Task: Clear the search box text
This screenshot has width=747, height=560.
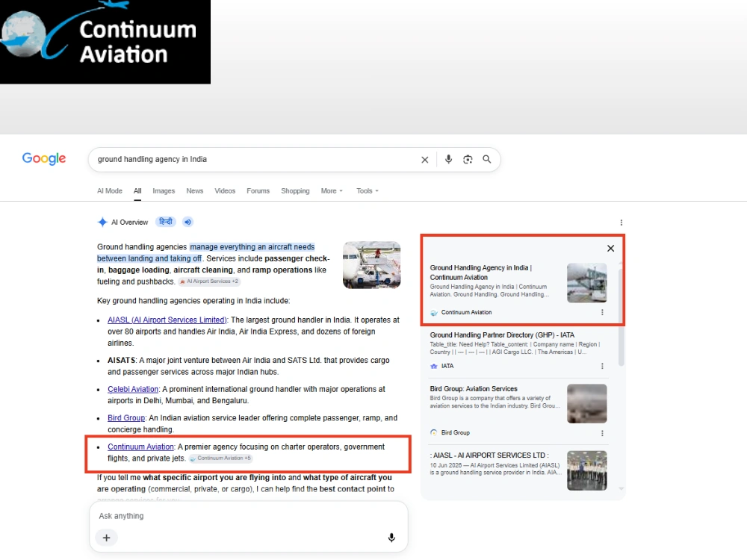Action: [x=424, y=160]
